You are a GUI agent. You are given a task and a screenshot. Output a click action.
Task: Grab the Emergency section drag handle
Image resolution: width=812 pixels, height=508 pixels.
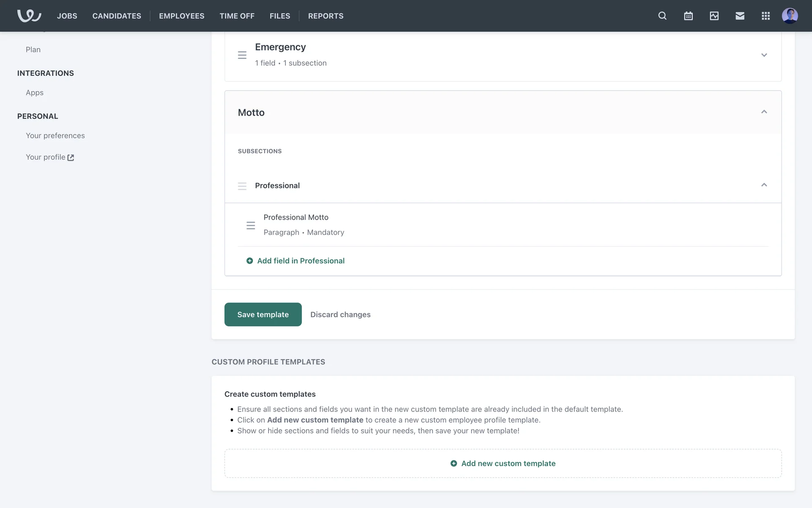pos(242,55)
